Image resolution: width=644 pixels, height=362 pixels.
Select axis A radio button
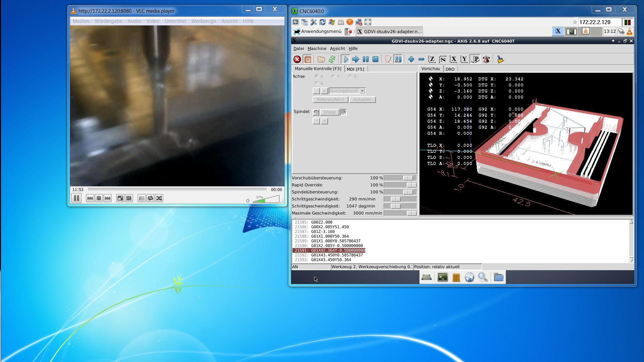pos(316,83)
